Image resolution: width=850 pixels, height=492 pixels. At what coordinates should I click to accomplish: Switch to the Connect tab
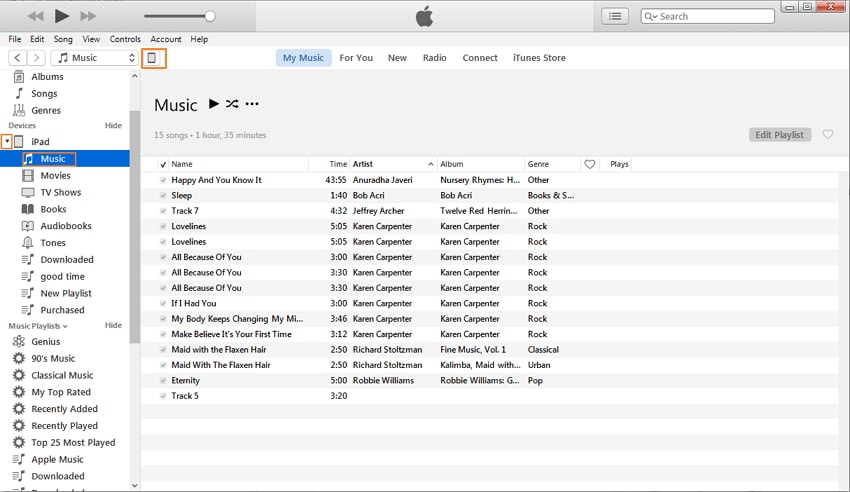coord(480,57)
